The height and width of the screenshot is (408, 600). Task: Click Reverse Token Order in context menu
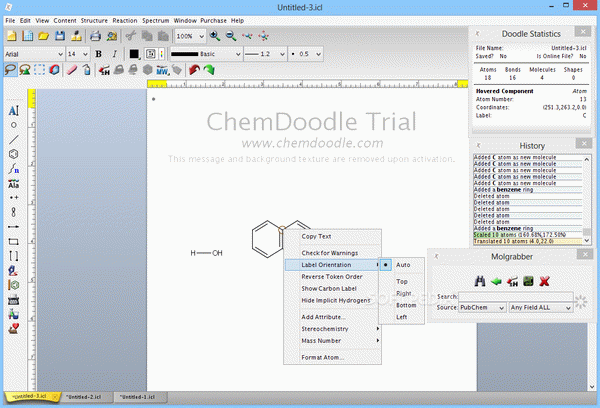(x=333, y=277)
